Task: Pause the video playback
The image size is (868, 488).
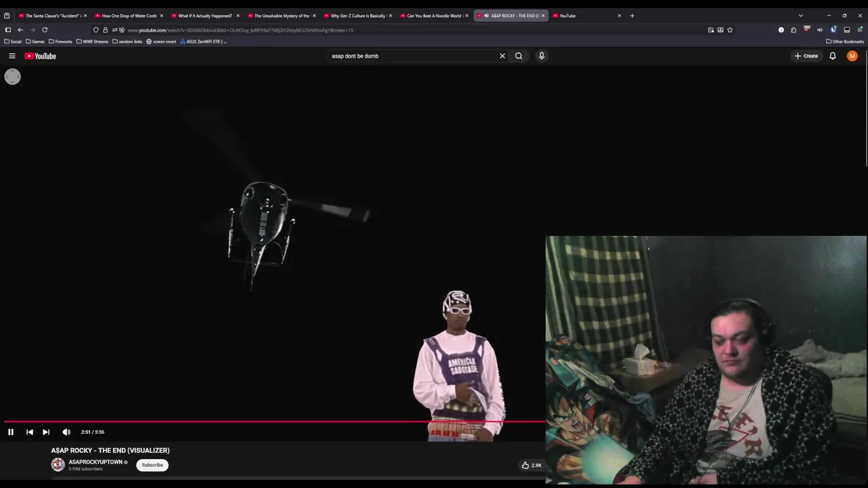Action: coord(11,432)
